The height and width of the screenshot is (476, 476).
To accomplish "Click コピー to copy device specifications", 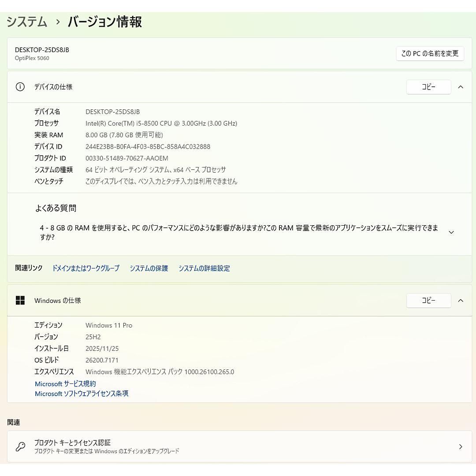I will (428, 87).
